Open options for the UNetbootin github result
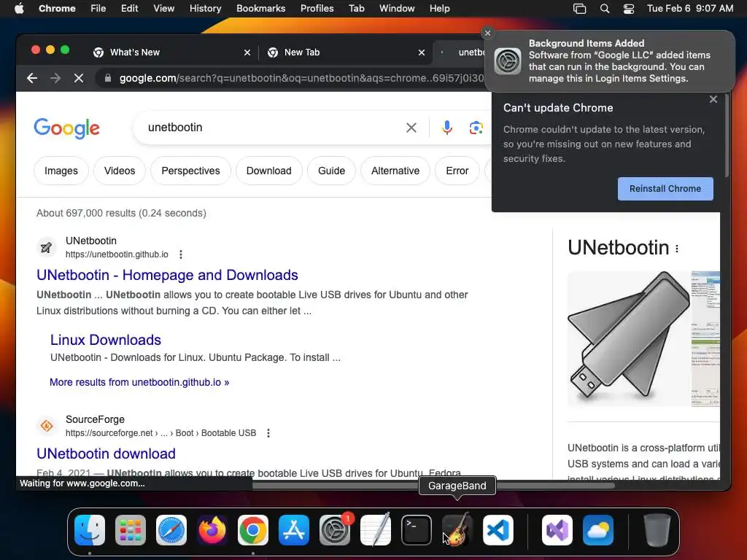 (181, 254)
